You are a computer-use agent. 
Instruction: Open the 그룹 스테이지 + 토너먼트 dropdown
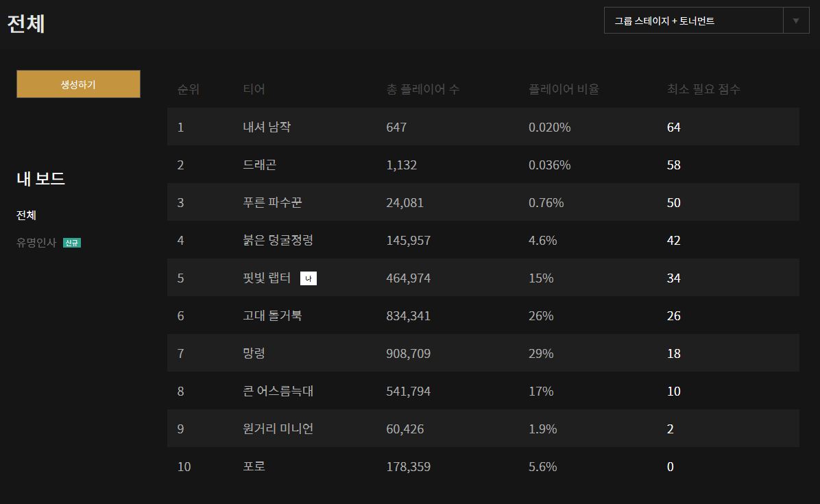(x=692, y=21)
